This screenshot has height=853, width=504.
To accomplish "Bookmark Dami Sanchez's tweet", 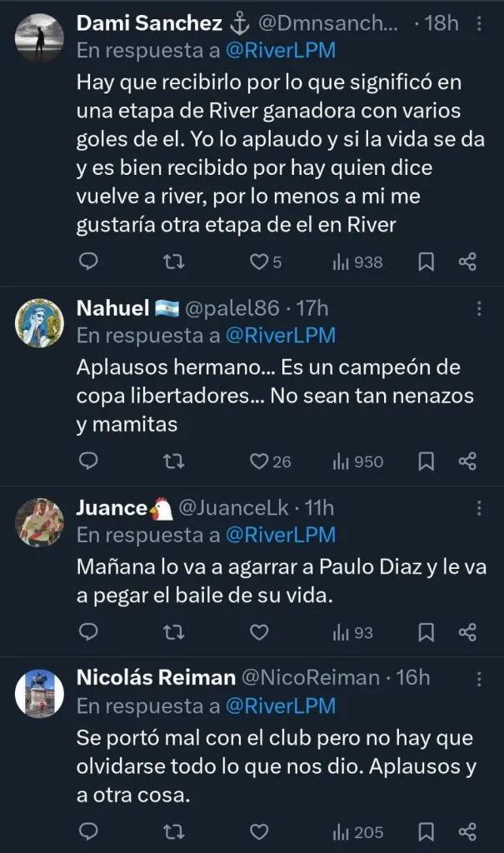I will click(426, 262).
